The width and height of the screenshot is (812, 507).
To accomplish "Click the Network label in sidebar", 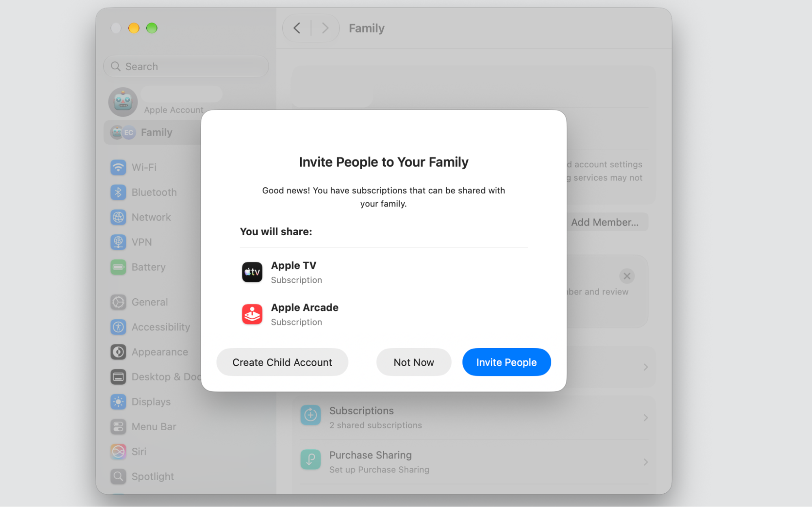I will click(151, 217).
